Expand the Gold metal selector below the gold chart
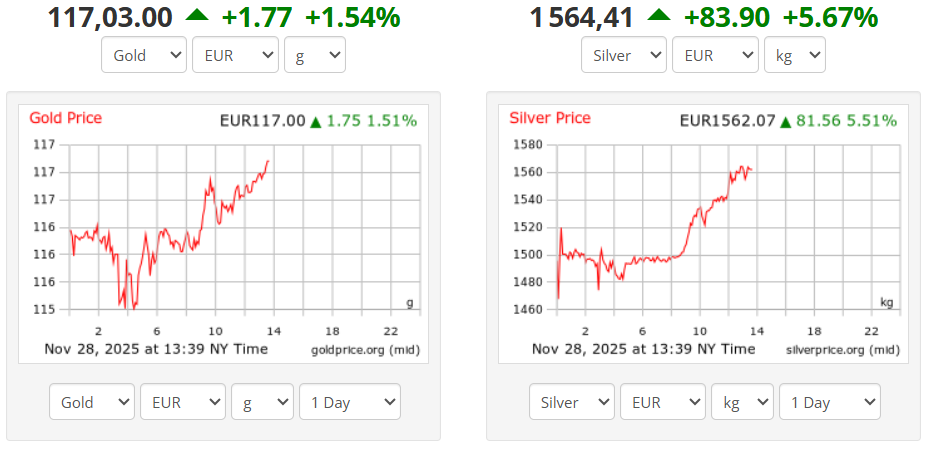Screen dimensions: 931x450 click(x=92, y=402)
